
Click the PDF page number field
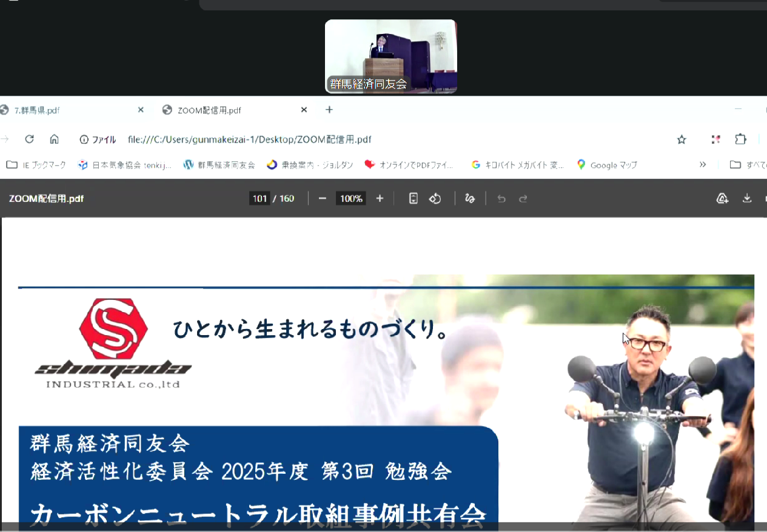coord(260,199)
